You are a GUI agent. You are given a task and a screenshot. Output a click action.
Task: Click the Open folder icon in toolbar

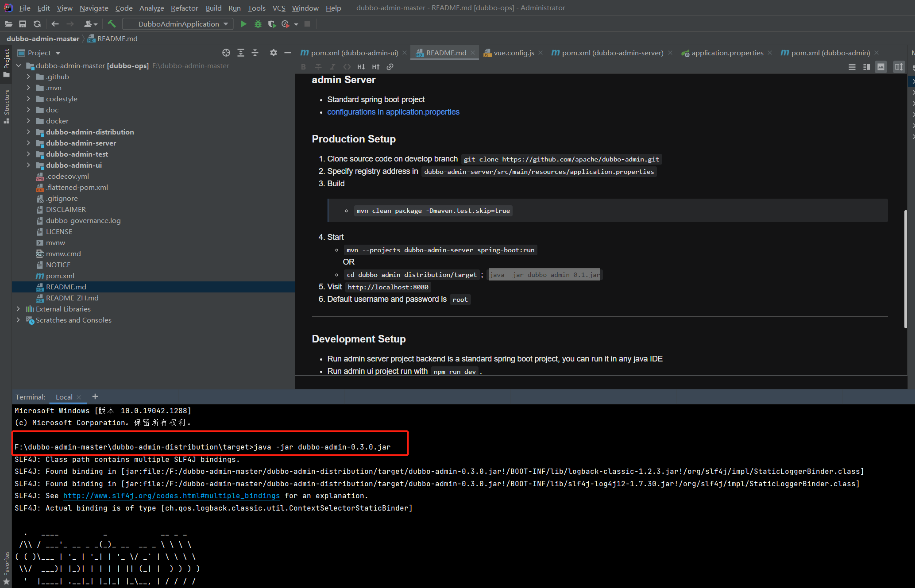[8, 24]
